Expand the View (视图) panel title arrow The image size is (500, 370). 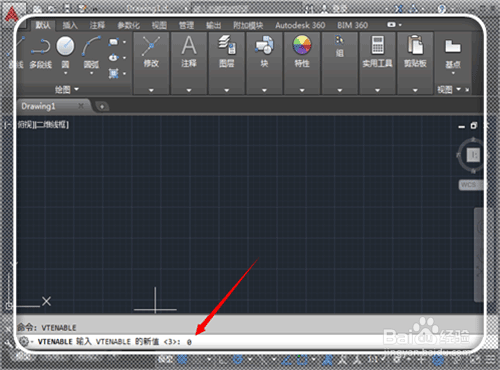point(459,89)
